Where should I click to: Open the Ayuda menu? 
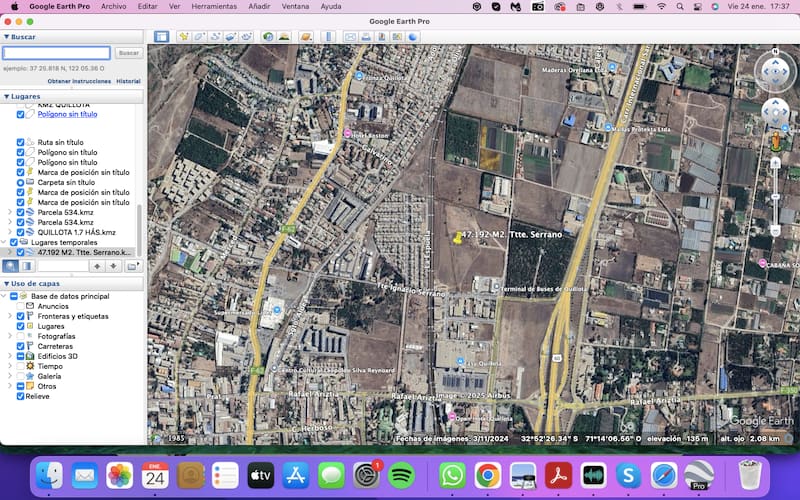coord(331,7)
